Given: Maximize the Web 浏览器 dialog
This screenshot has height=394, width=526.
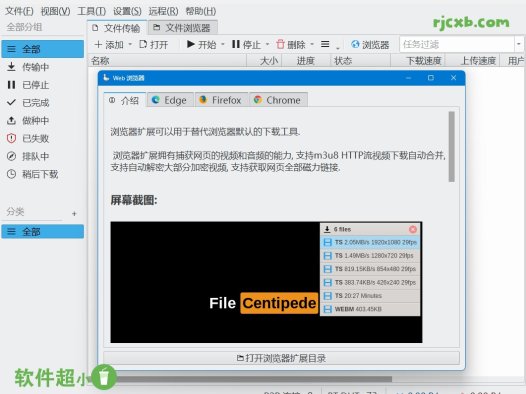Looking at the screenshot, I should (431, 78).
